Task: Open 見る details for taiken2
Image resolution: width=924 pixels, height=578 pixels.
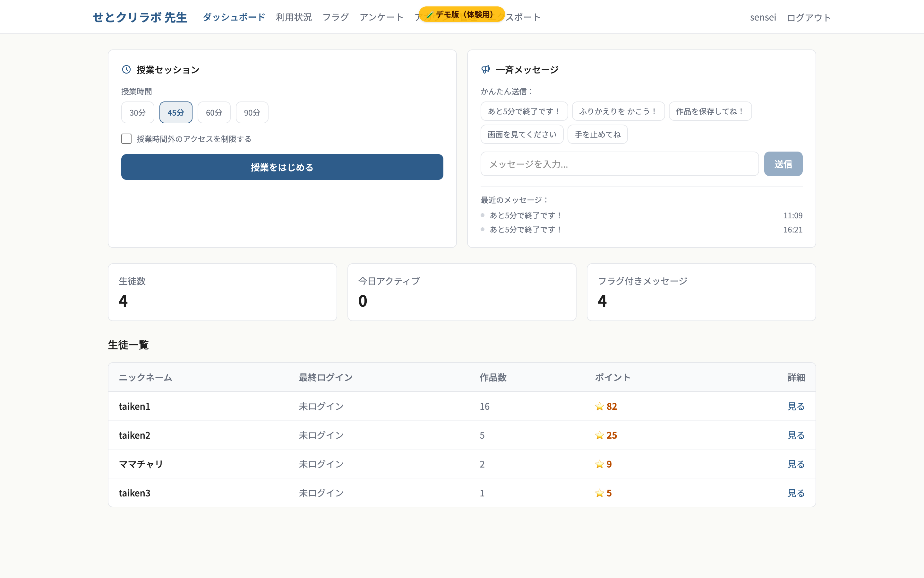Action: [x=796, y=435]
